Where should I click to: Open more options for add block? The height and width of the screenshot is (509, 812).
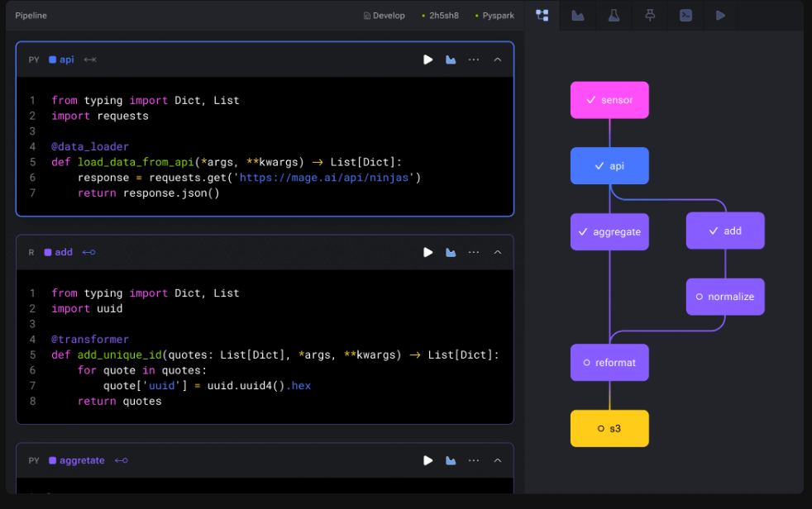click(x=474, y=252)
